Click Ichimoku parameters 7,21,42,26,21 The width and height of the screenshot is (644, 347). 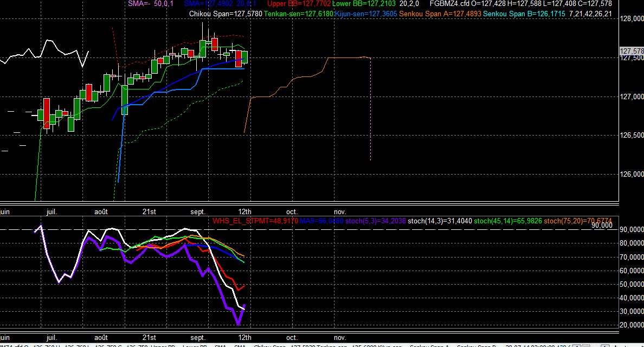coord(591,14)
